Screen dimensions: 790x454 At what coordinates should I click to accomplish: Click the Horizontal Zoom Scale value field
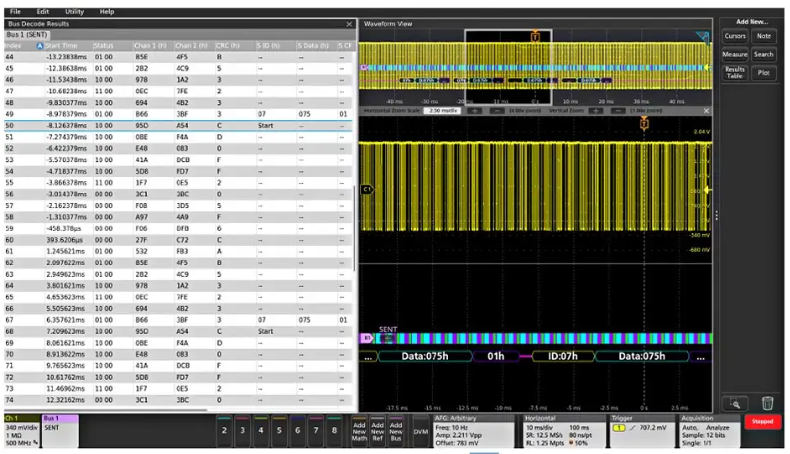click(x=442, y=110)
